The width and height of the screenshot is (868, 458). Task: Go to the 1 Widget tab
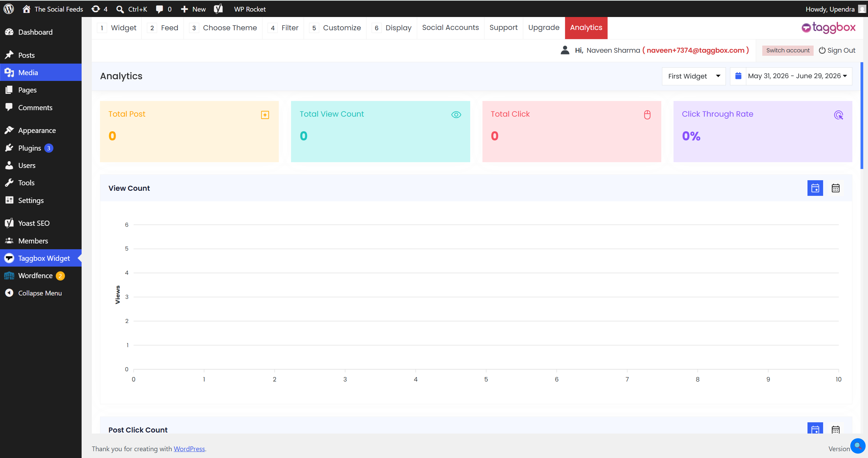(x=117, y=28)
